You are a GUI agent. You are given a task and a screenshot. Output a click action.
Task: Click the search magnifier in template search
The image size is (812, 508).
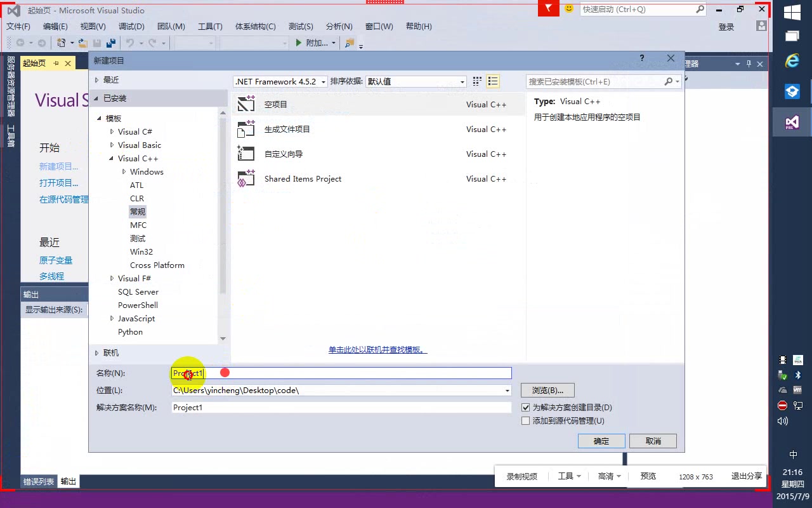(668, 81)
